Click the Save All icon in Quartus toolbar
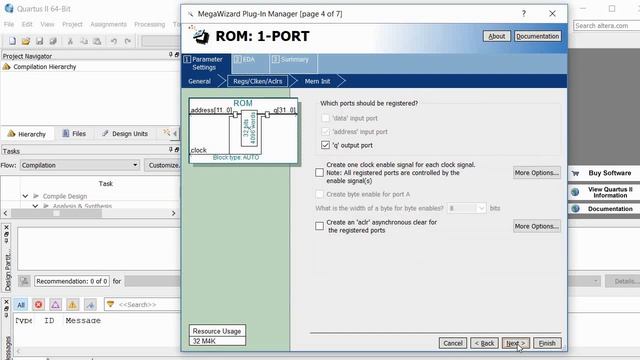640x360 pixels. click(53, 41)
